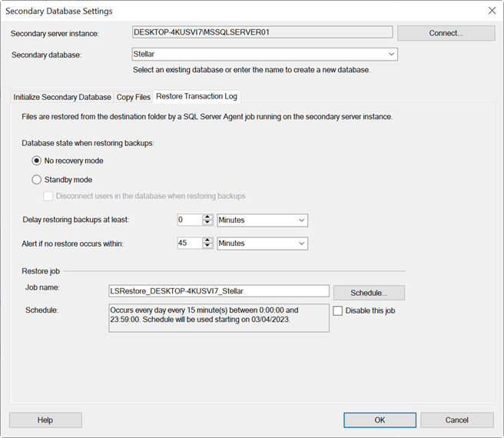Click 'Database state when restoring backups:' label
This screenshot has height=438, width=504.
pyautogui.click(x=88, y=143)
